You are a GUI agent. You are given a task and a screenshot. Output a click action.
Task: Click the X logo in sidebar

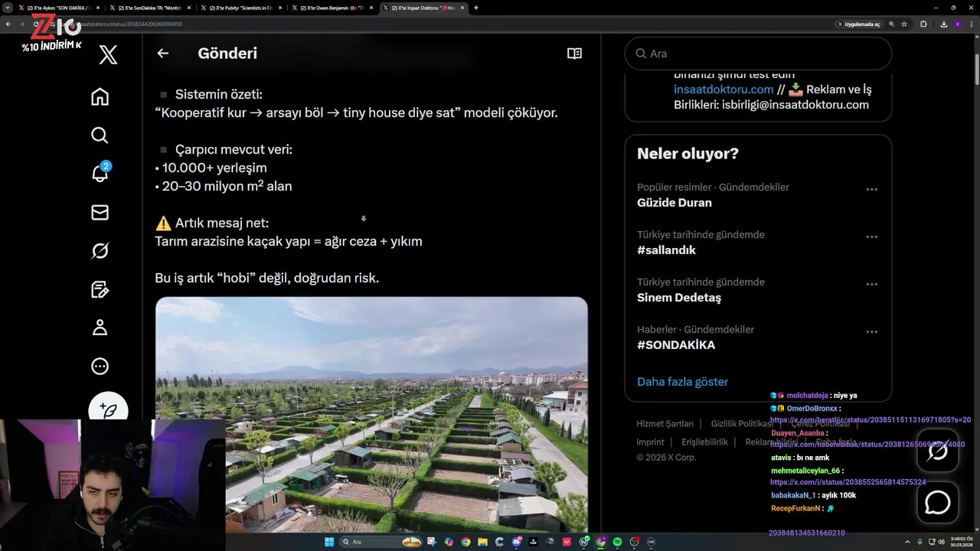click(x=108, y=54)
